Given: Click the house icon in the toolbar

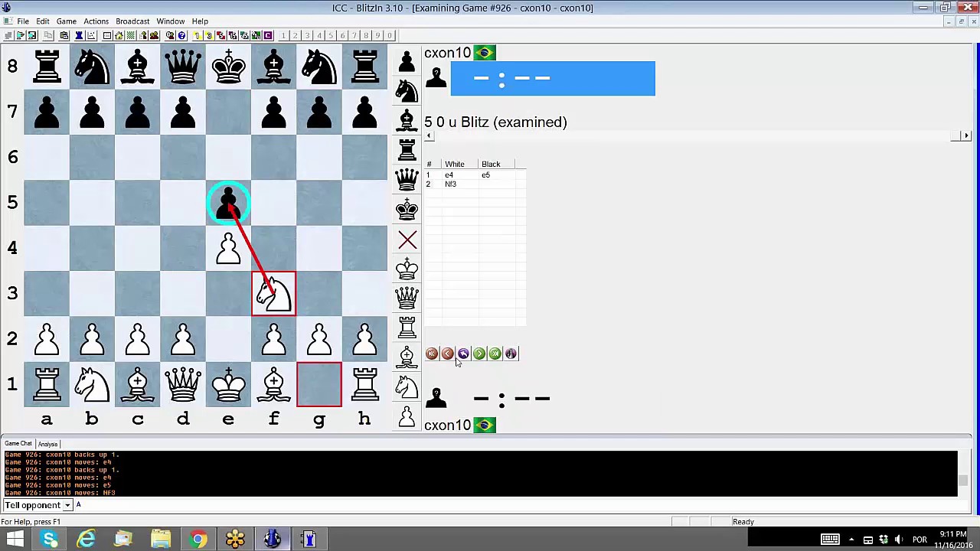Looking at the screenshot, I should tap(118, 35).
